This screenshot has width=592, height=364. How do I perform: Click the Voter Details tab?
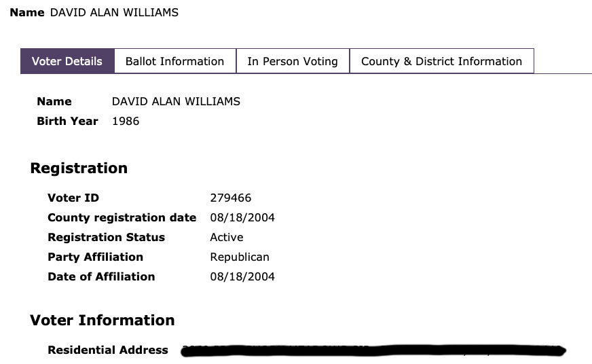pos(67,61)
